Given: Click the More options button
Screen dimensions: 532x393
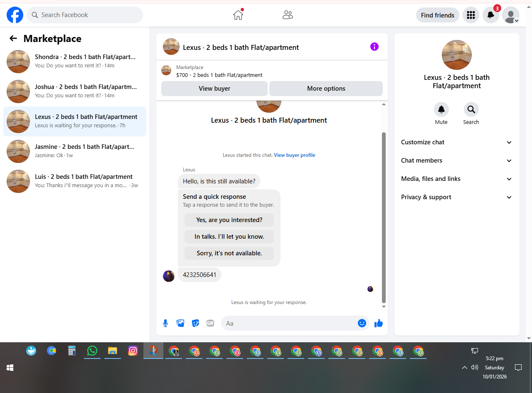Looking at the screenshot, I should tap(326, 88).
